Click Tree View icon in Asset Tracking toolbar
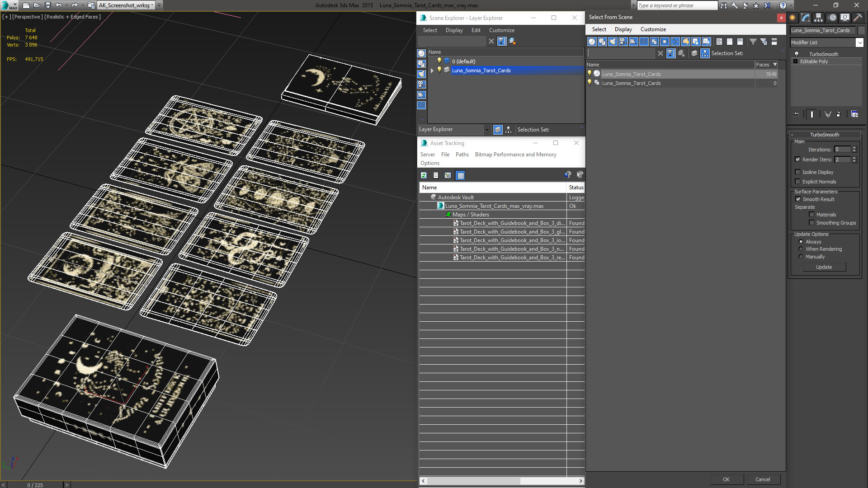The height and width of the screenshot is (488, 868). pos(448,175)
